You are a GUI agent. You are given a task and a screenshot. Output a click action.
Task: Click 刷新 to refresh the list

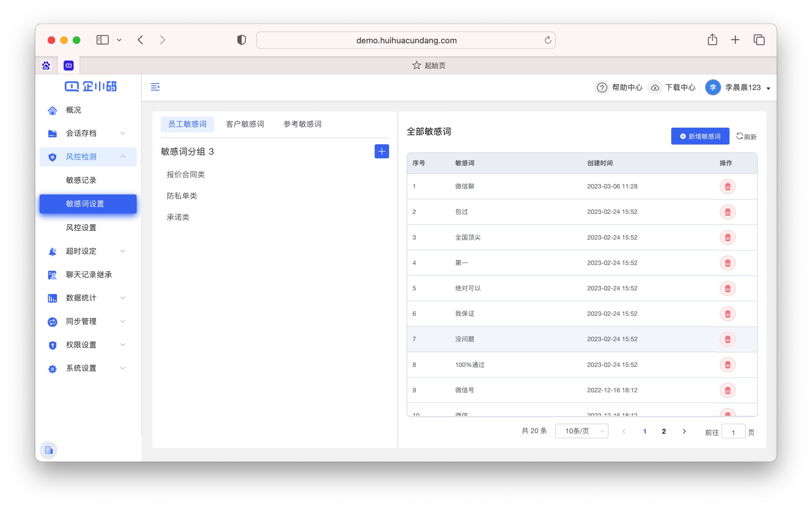click(x=746, y=136)
